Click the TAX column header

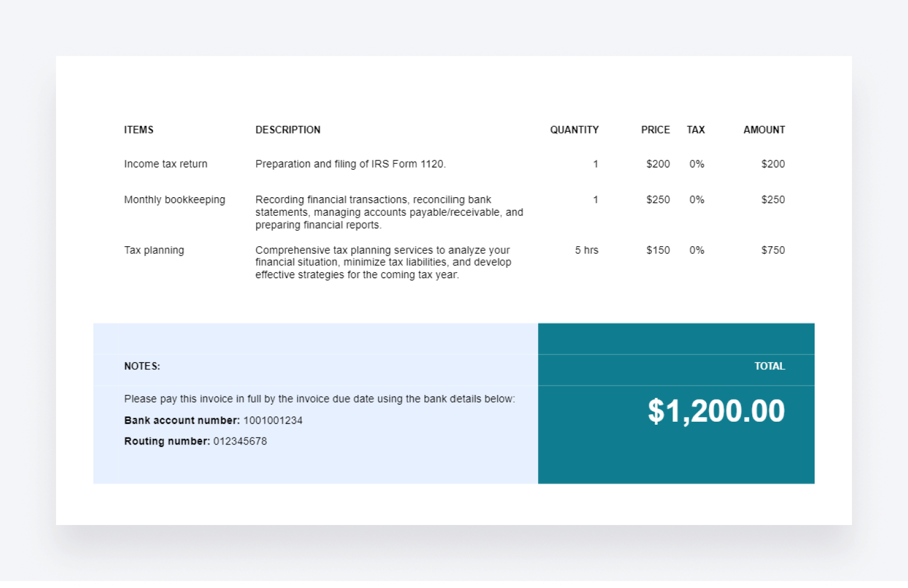(696, 129)
